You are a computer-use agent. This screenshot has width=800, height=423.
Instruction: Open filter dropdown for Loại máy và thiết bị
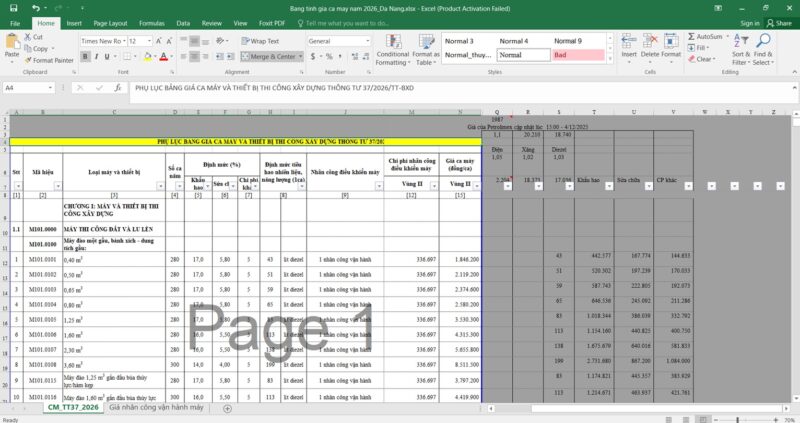tap(161, 186)
